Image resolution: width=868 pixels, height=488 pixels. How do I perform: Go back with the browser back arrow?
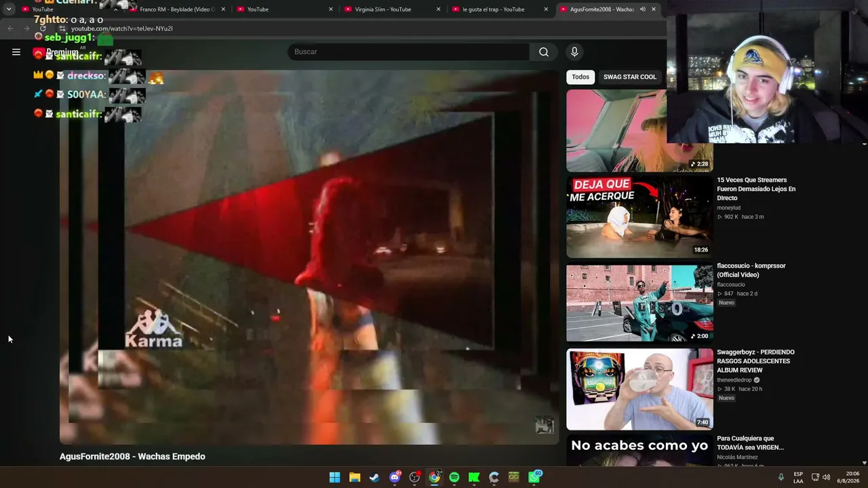coord(10,28)
